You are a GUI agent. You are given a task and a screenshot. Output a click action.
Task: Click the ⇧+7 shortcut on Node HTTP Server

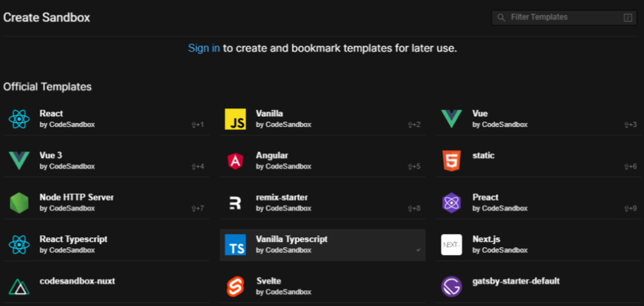click(197, 209)
